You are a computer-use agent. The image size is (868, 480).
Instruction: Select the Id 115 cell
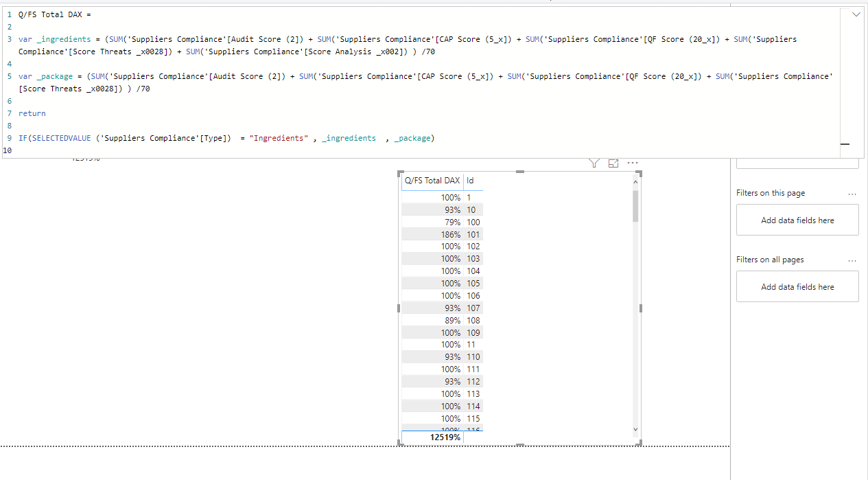coord(473,418)
